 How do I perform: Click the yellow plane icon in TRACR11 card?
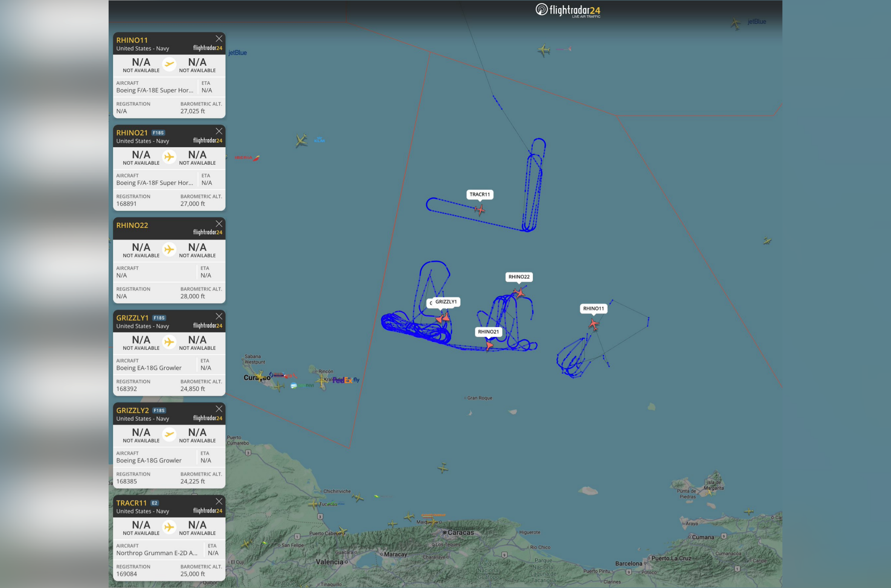click(169, 527)
